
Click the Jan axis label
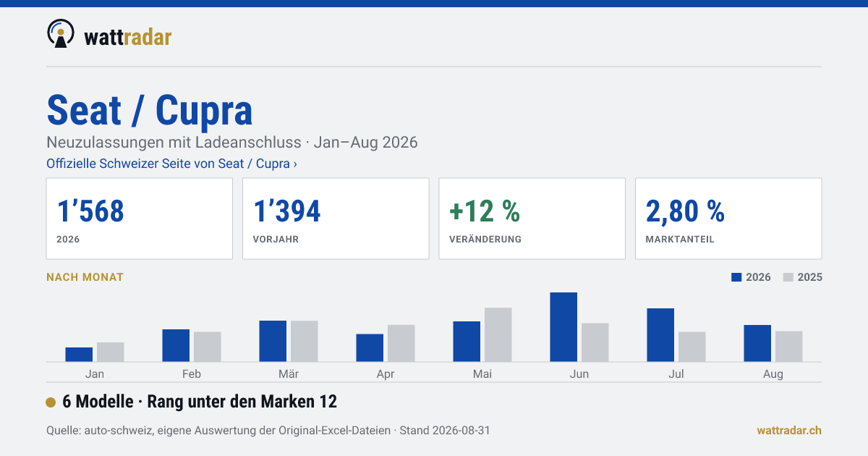pos(95,374)
